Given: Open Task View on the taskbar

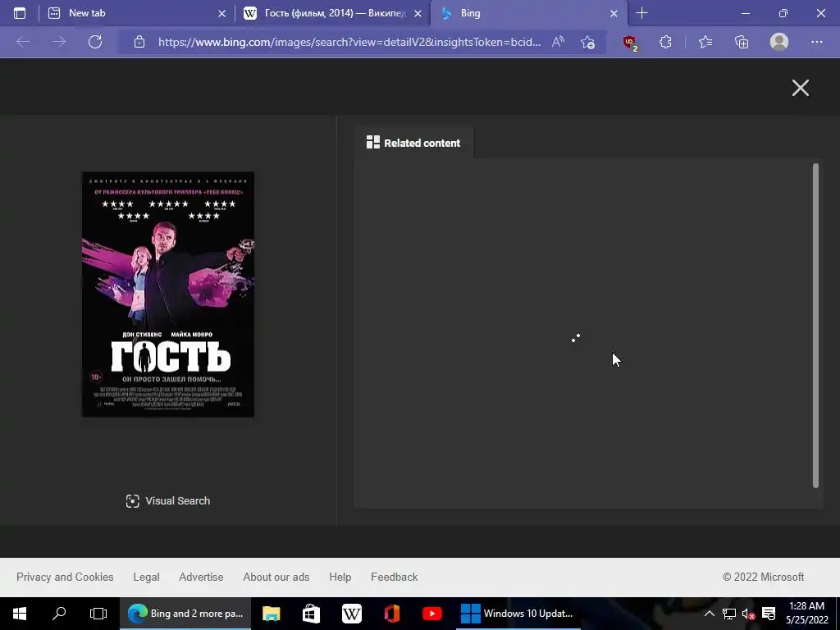Looking at the screenshot, I should (98, 614).
